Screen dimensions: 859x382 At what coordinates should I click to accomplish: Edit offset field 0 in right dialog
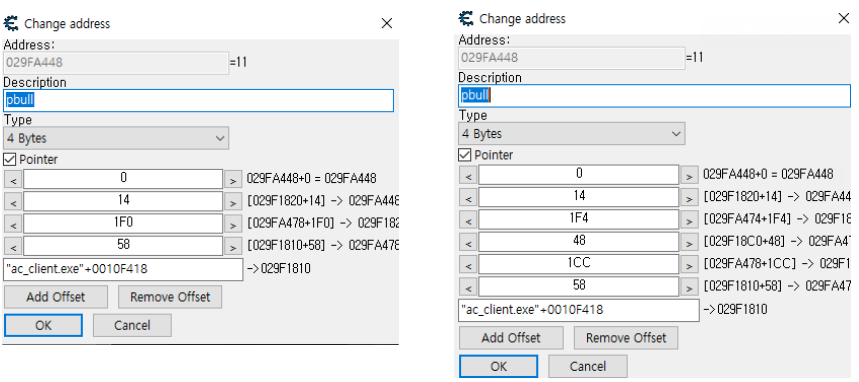point(579,174)
